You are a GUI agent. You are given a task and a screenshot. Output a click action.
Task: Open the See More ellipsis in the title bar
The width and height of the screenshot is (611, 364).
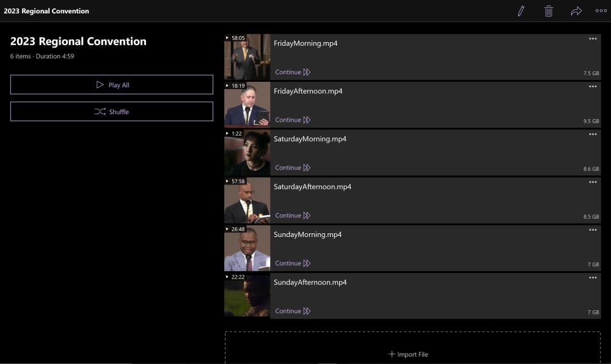(x=601, y=10)
